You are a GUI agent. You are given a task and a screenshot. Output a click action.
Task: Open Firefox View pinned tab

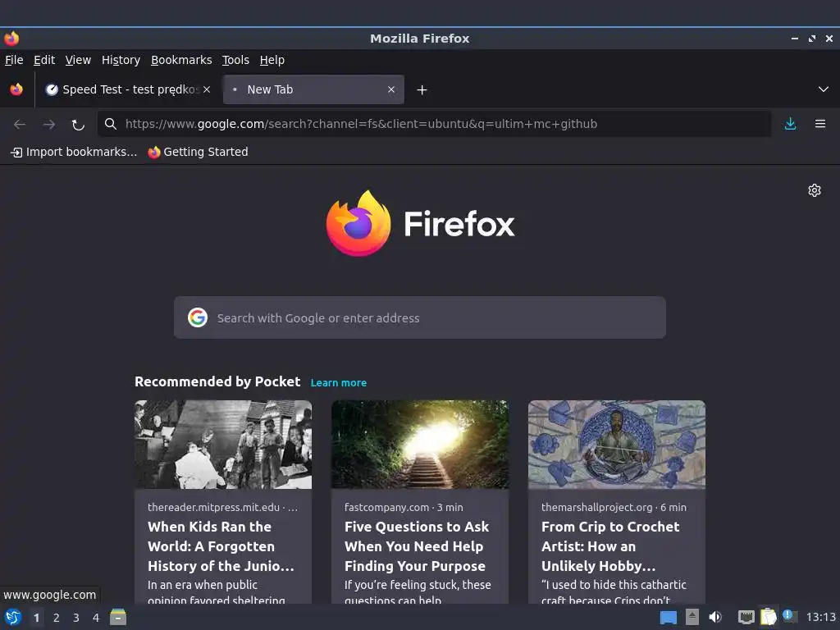coord(16,89)
